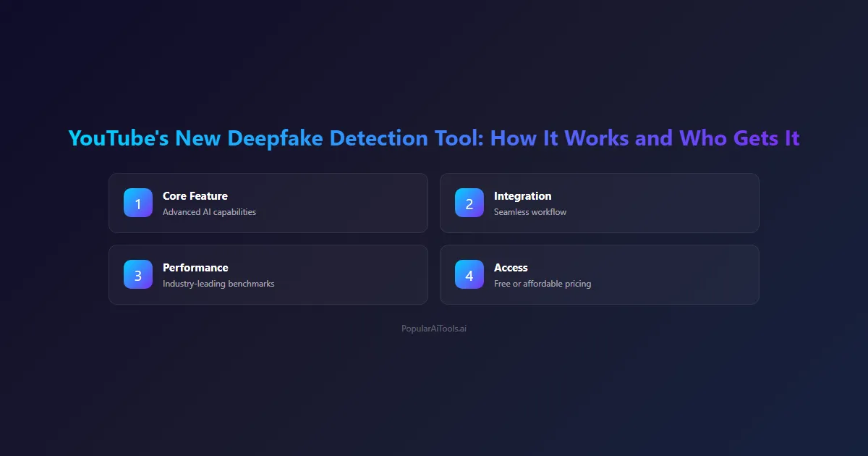868x456 pixels.
Task: Click the "Free or affordable pricing" subtitle
Action: [542, 284]
